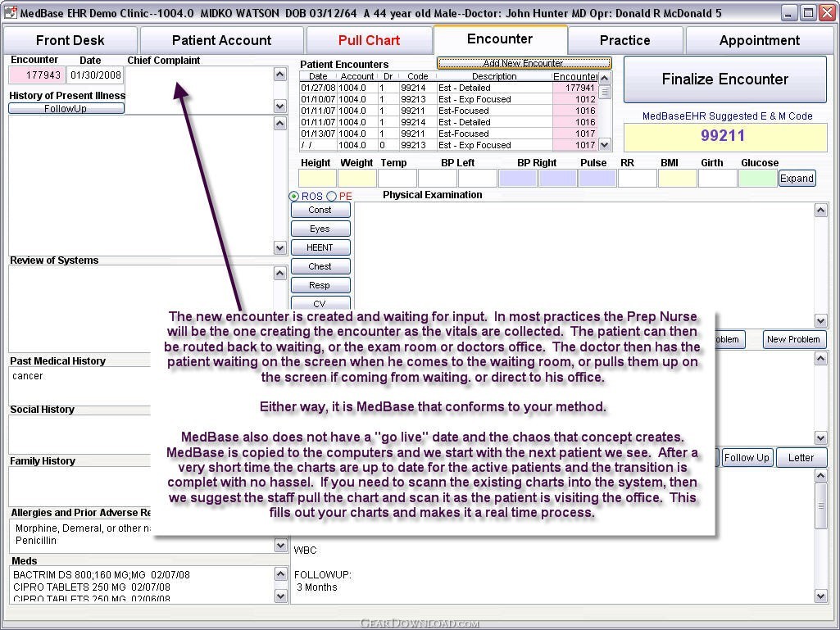840x630 pixels.
Task: Click the Eyes system button
Action: point(320,229)
